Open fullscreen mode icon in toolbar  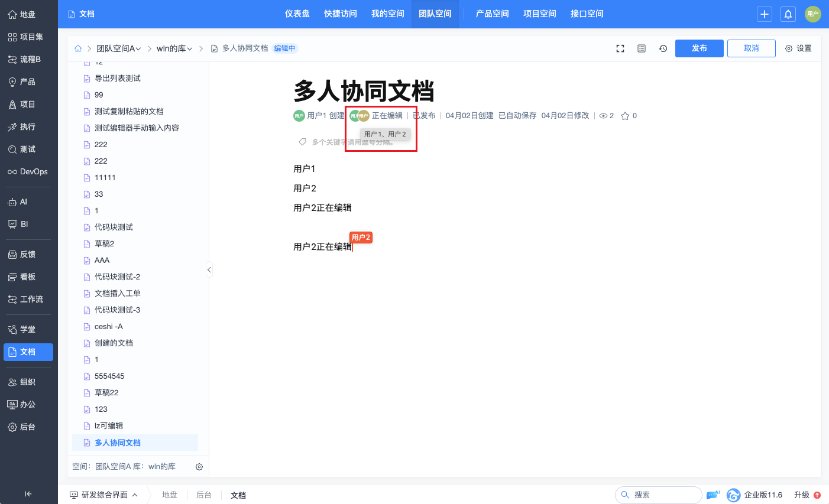point(620,48)
